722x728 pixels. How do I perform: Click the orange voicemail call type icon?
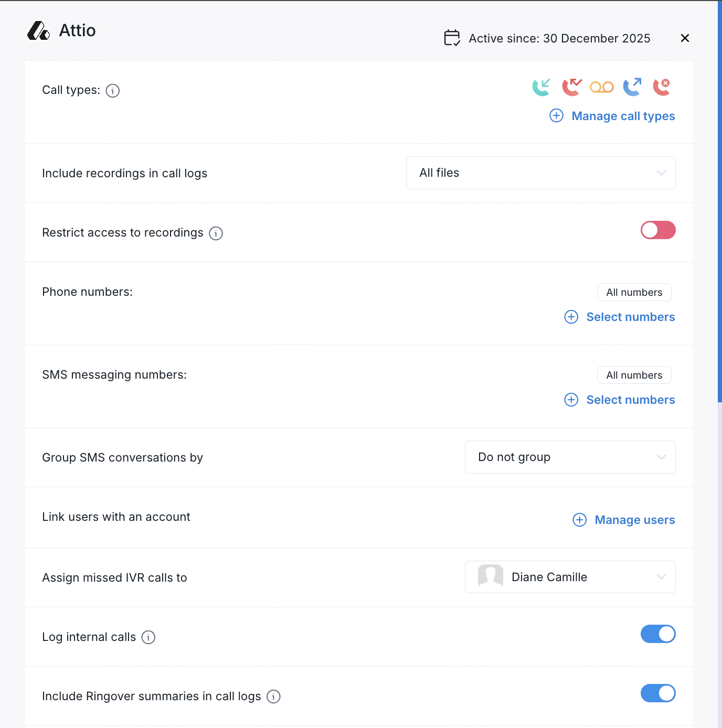[x=601, y=87]
